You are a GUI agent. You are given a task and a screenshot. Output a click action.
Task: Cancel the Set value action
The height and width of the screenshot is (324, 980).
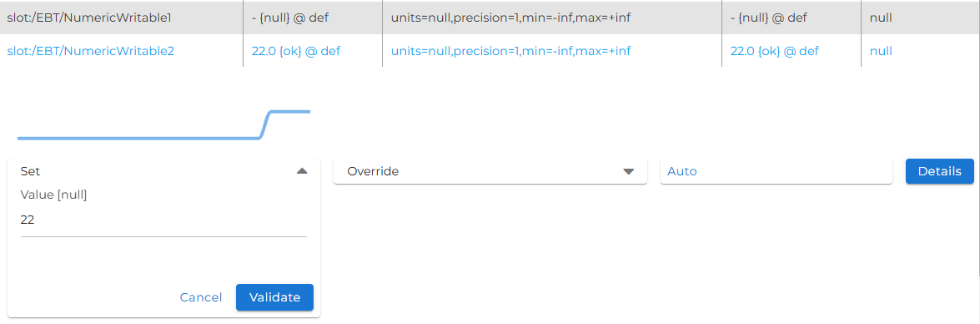click(201, 297)
